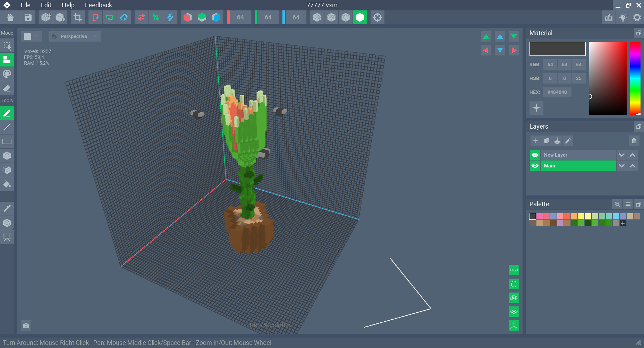Rename layer with the pencil icon
Screen dimensions: 644x348
[x=568, y=141]
